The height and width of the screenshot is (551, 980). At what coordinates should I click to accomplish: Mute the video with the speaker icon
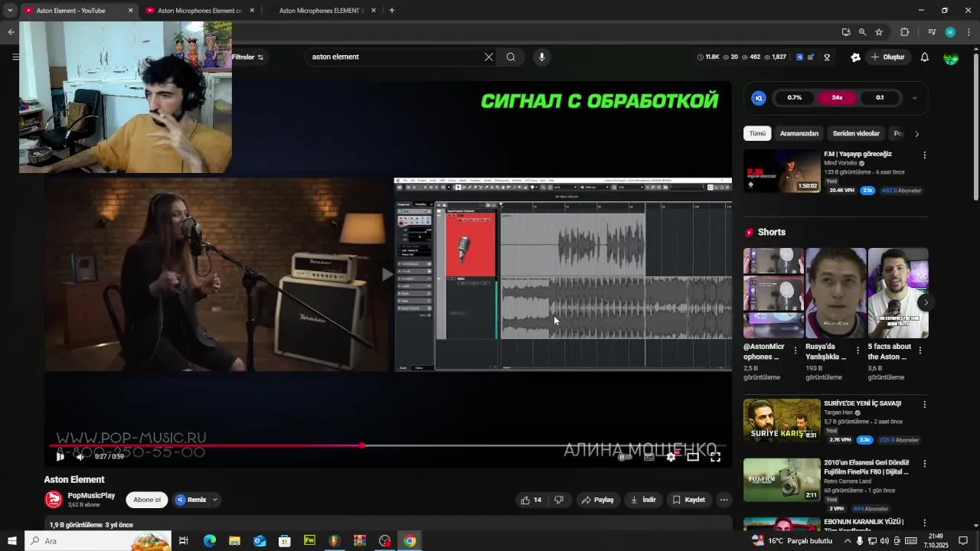coord(80,456)
